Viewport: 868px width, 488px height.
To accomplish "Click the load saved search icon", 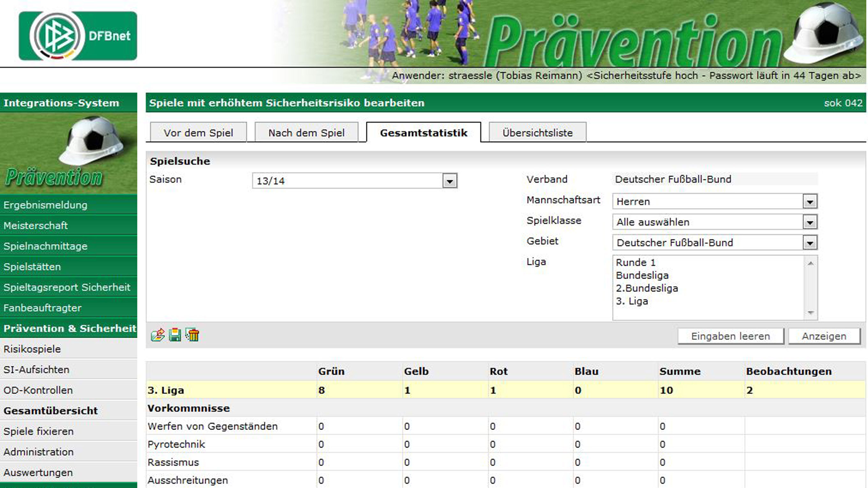I will click(x=158, y=335).
